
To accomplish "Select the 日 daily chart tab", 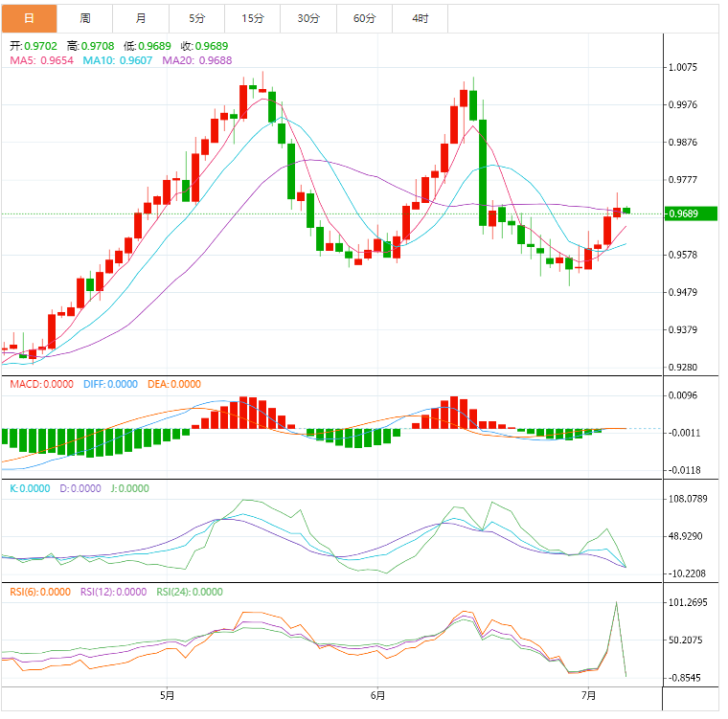I will (x=29, y=18).
